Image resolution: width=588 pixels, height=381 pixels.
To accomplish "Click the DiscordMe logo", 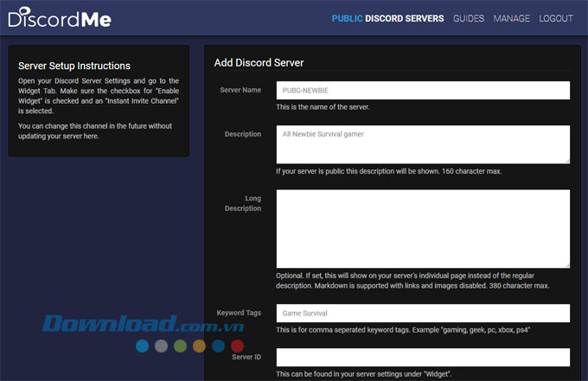I will pyautogui.click(x=60, y=17).
